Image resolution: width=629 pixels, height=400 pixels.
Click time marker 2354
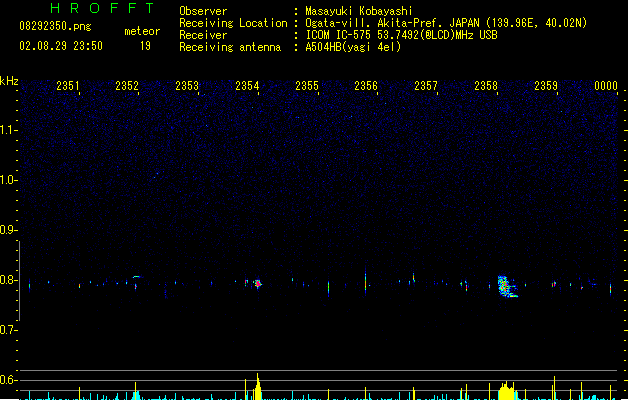point(247,86)
